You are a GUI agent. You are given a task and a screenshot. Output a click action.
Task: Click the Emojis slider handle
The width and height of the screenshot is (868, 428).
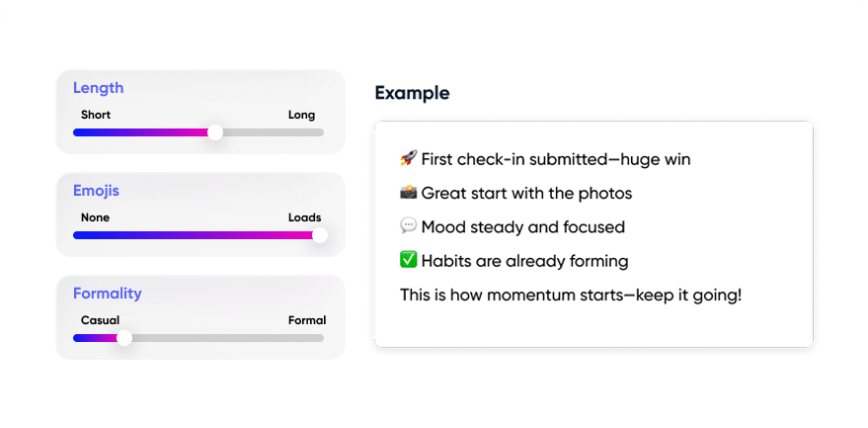click(x=319, y=235)
